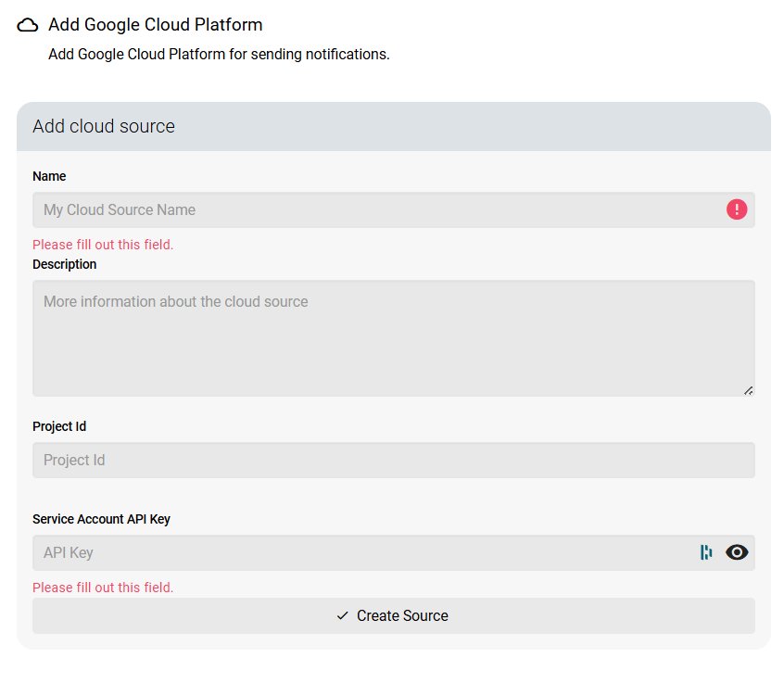Click the Project Id label
The width and height of the screenshot is (784, 683).
(x=59, y=426)
